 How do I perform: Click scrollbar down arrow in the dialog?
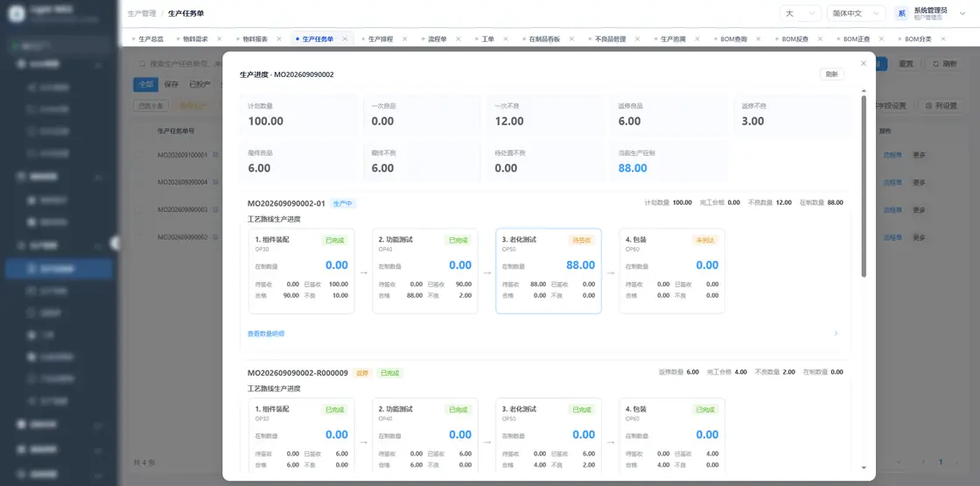pos(863,468)
